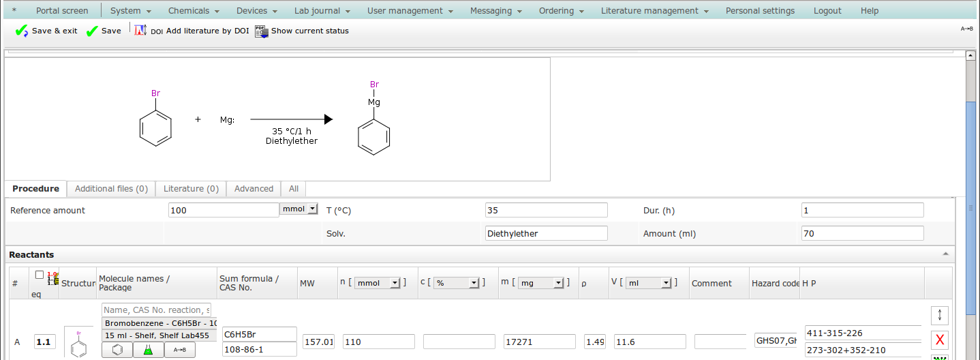Screen dimensions: 980x360
Task: Click Help in the menu bar
Action: point(870,11)
